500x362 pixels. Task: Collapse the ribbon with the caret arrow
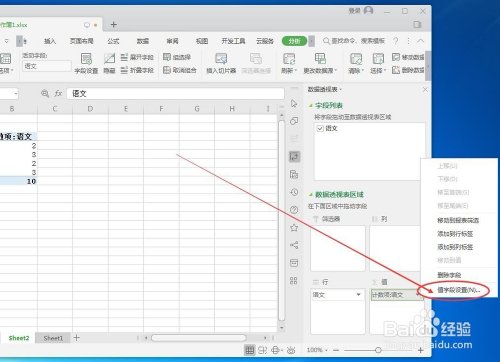click(x=421, y=41)
